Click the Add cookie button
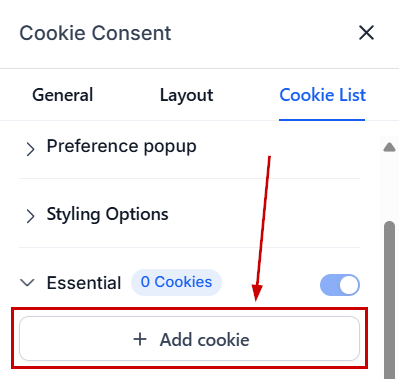The image size is (399, 379). tap(189, 338)
